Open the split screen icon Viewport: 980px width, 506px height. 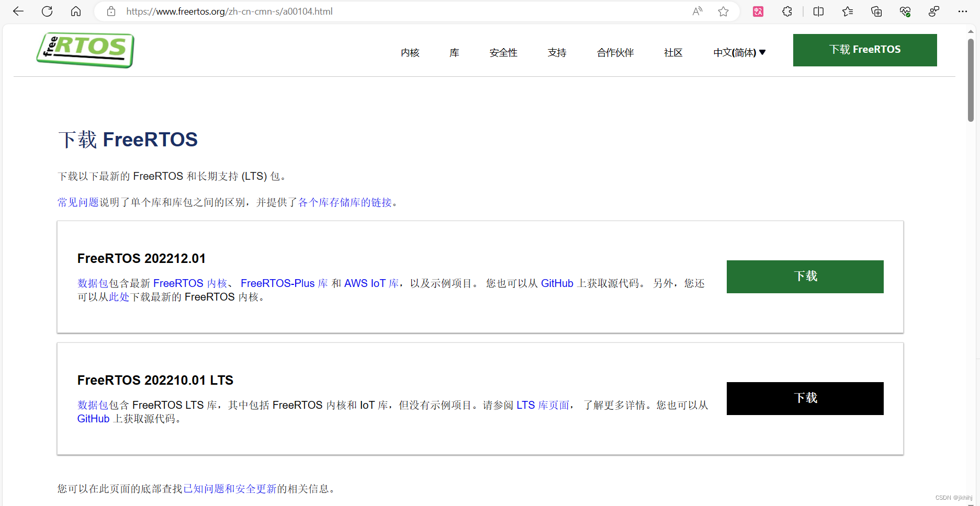818,11
